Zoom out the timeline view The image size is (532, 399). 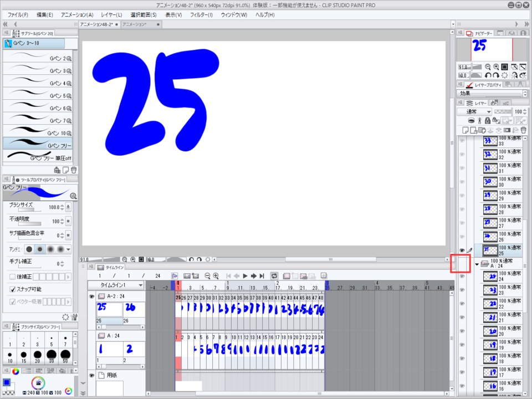click(208, 275)
